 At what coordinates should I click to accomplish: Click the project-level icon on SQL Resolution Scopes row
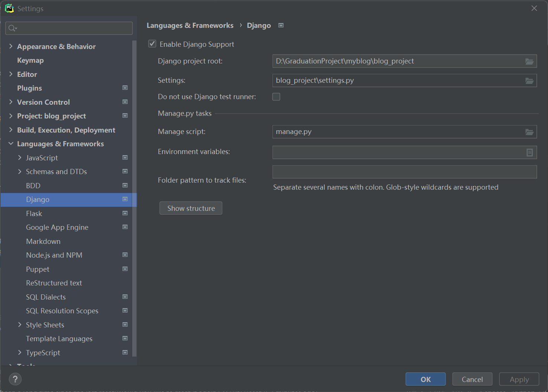coord(125,310)
